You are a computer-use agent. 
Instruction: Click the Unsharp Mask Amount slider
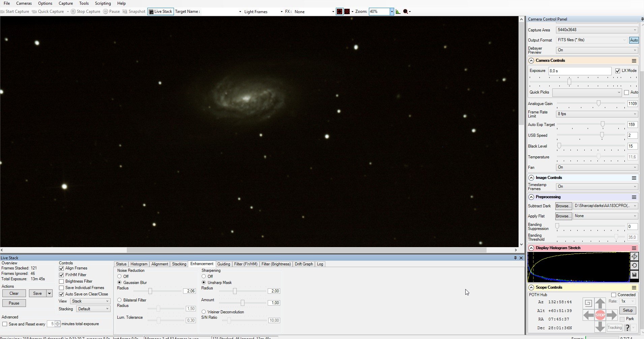point(242,303)
